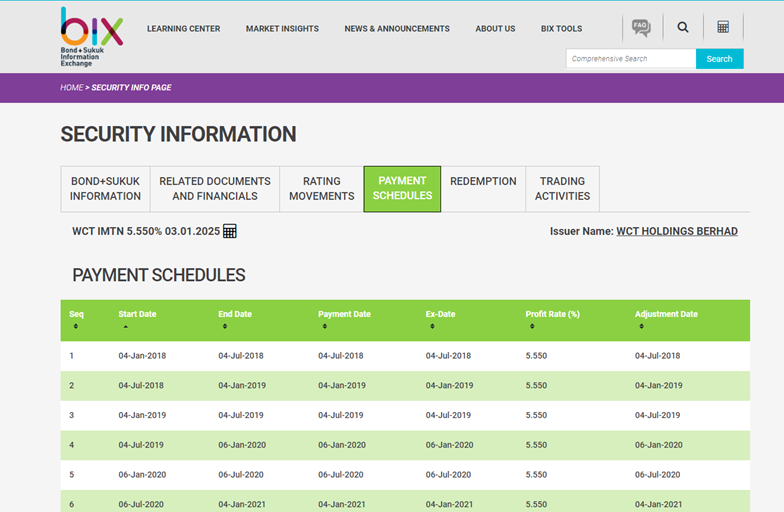This screenshot has width=784, height=512.
Task: Click end date 04-Jan-2019 in row 2
Action: pyautogui.click(x=242, y=386)
